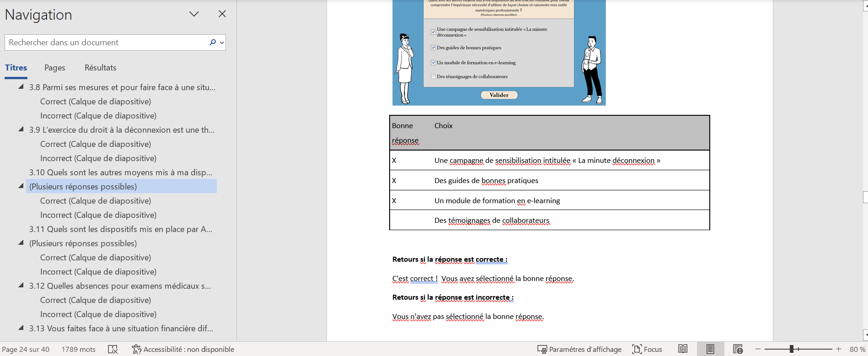Open the Accessibilité checker status icon
868x356 pixels.
point(136,349)
